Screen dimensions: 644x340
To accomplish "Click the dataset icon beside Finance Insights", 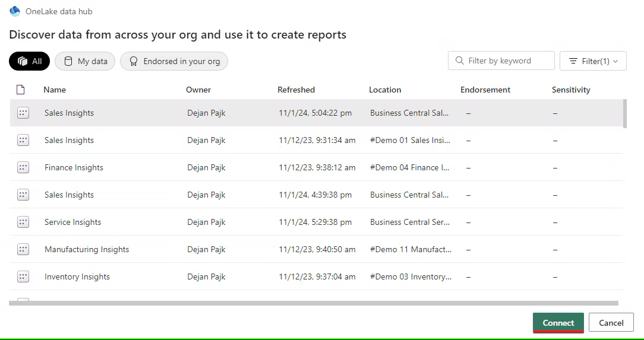I will click(x=23, y=168).
